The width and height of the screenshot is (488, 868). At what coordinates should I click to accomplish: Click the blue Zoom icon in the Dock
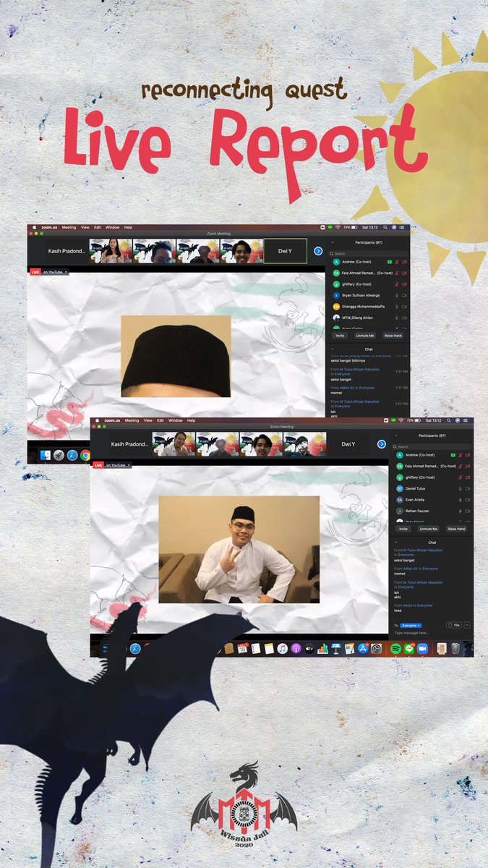click(x=422, y=648)
